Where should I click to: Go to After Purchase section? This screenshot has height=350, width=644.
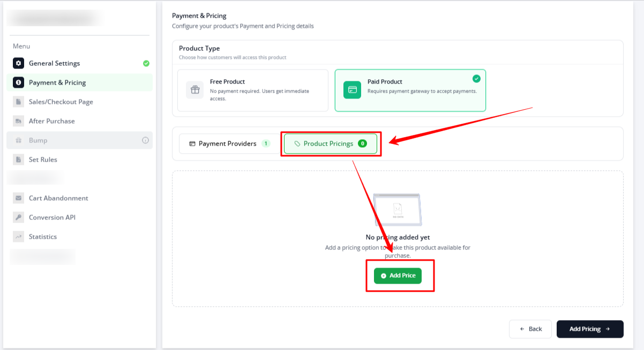[x=80, y=121]
